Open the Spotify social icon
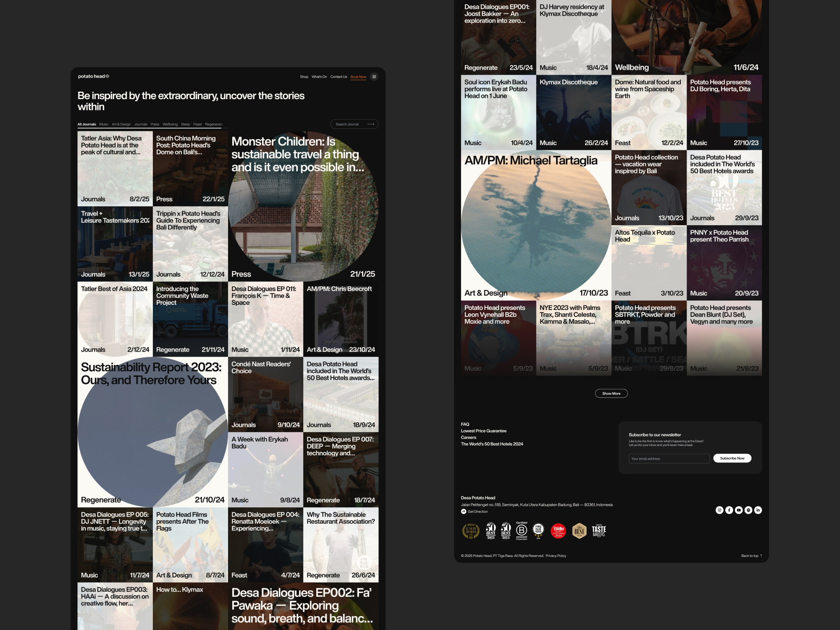The image size is (840, 630). (x=748, y=510)
